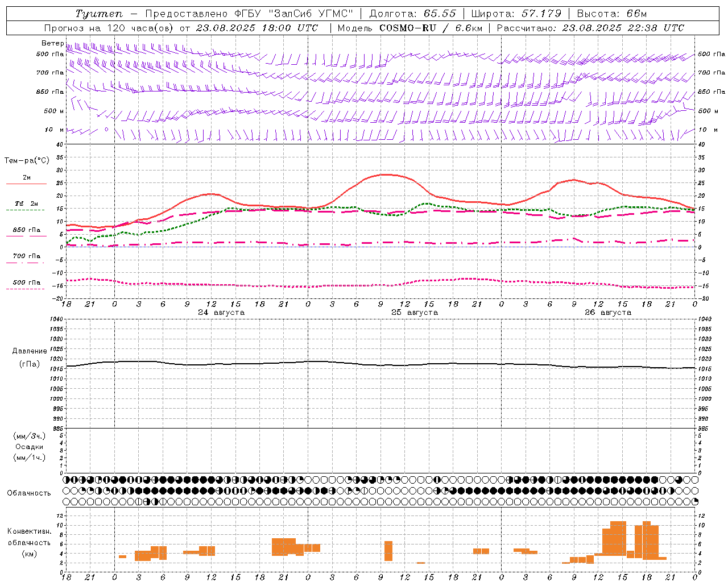Select the 'Осадки' precipitation label
Screen dimensions: 728x582
point(30,447)
